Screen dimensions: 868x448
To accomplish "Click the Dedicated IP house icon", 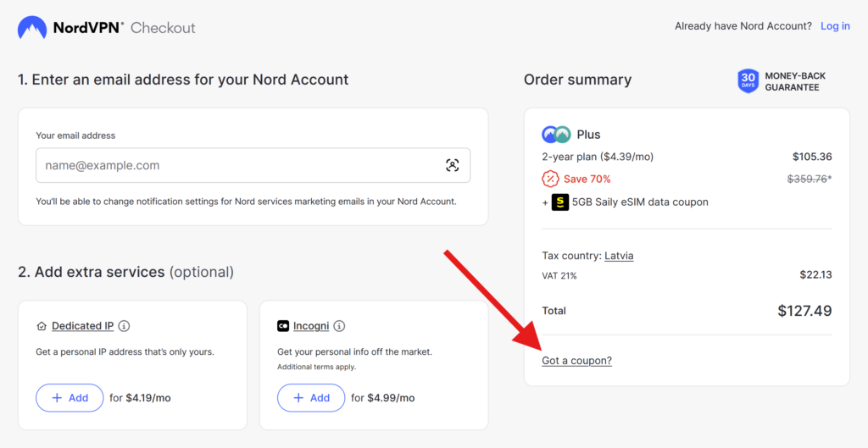I will click(x=41, y=326).
